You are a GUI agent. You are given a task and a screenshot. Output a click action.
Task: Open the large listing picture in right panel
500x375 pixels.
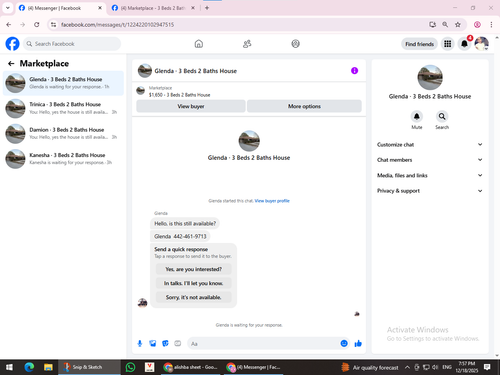coord(430,77)
